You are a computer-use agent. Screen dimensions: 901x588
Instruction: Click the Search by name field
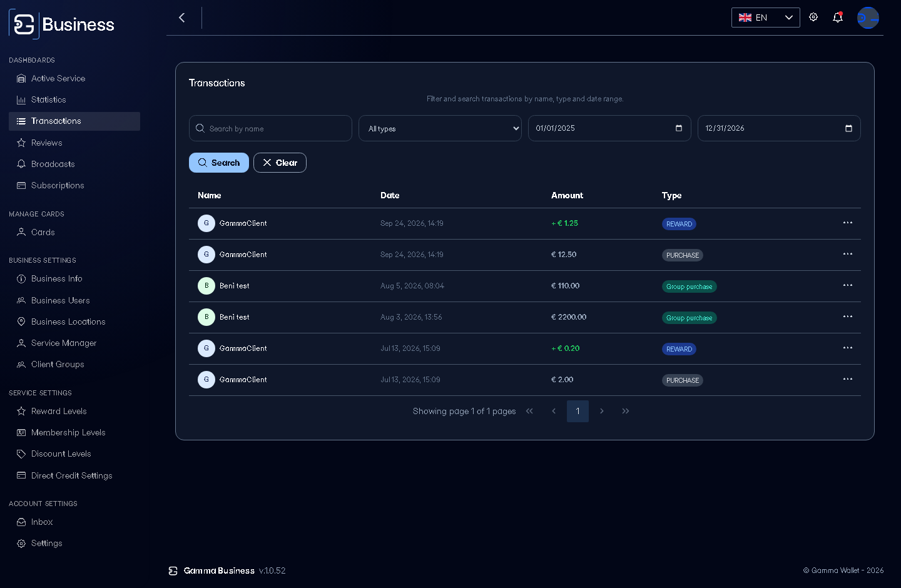[270, 128]
